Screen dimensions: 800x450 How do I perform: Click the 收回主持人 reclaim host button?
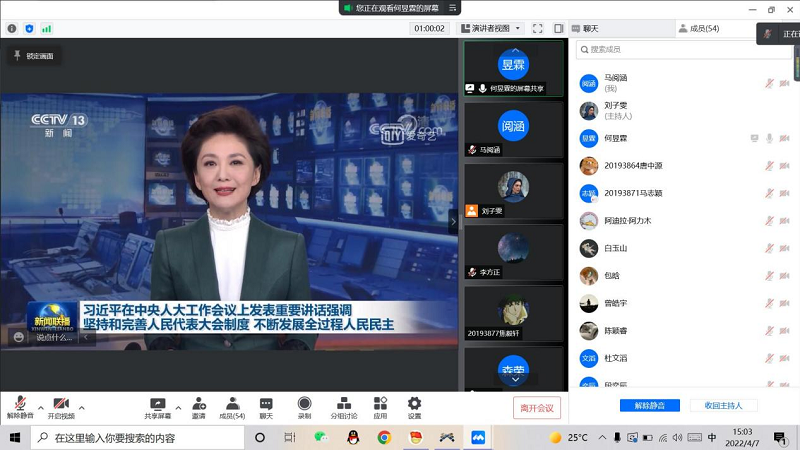pos(723,406)
